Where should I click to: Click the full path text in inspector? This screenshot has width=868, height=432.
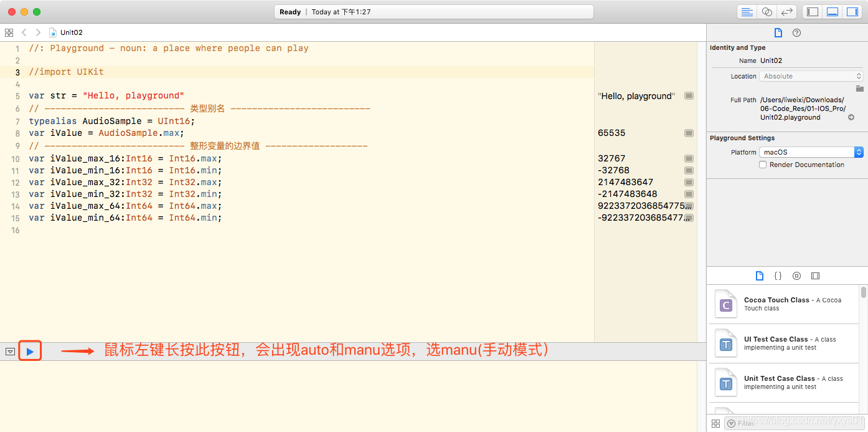coord(803,108)
